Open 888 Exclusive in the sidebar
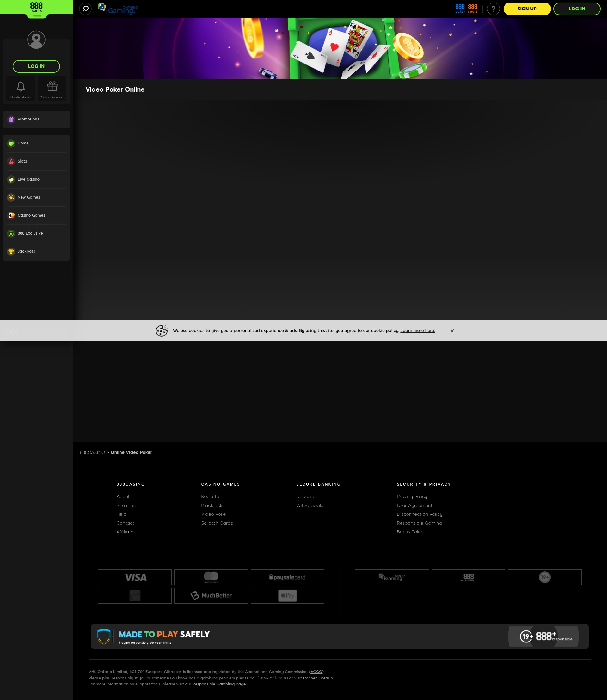 tap(36, 233)
